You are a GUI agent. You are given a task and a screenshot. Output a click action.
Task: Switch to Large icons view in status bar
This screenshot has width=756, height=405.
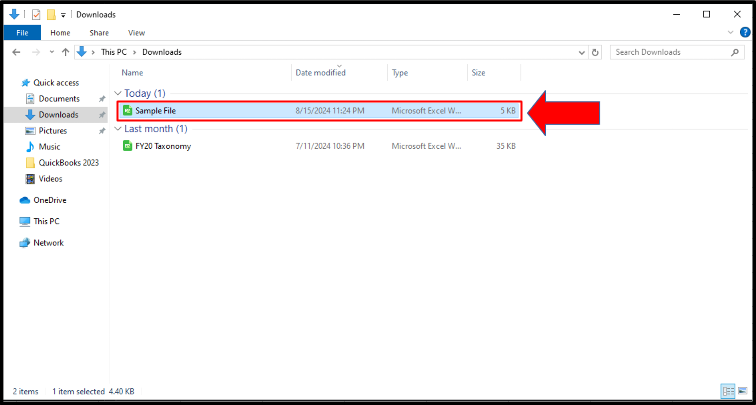pyautogui.click(x=741, y=391)
